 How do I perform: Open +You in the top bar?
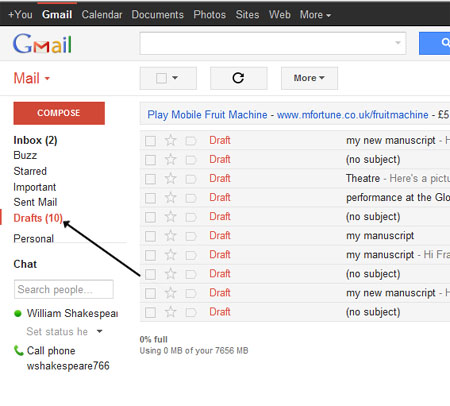click(x=20, y=15)
